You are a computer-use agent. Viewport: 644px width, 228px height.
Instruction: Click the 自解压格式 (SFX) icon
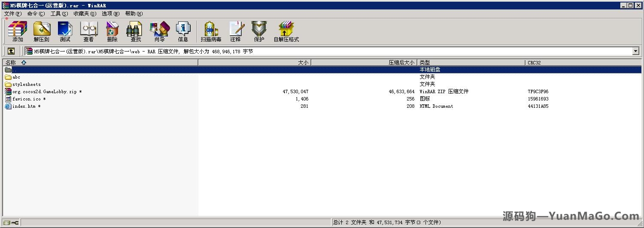286,31
